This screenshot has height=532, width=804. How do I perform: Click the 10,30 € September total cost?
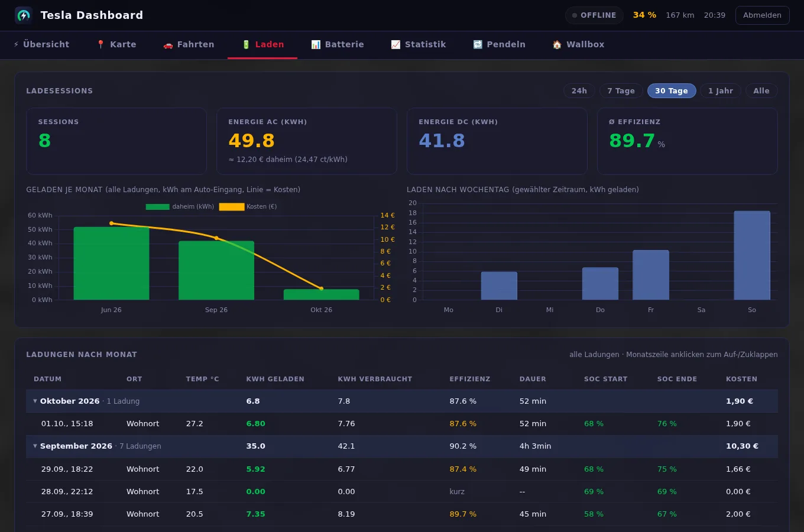click(x=742, y=446)
